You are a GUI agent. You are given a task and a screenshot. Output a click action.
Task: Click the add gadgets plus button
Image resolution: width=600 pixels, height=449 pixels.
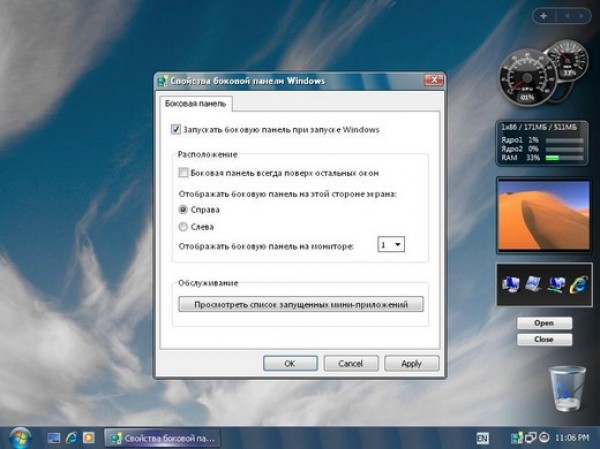(x=544, y=16)
